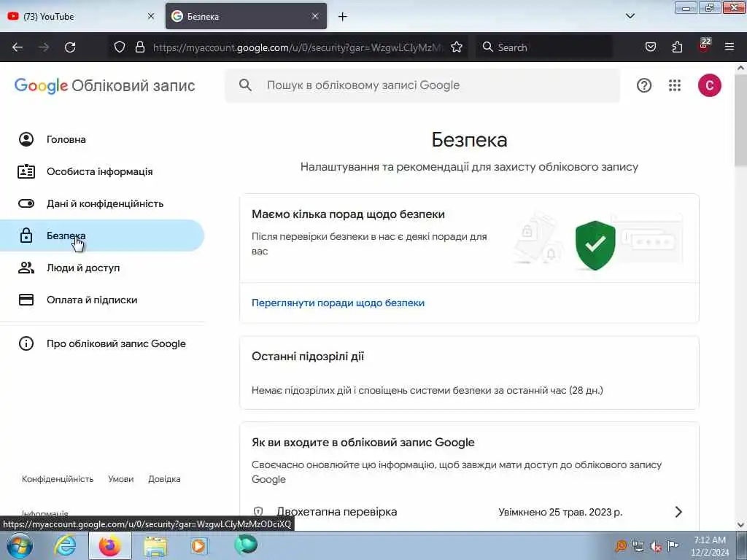
Task: Click the Довідка footer link
Action: click(x=164, y=479)
